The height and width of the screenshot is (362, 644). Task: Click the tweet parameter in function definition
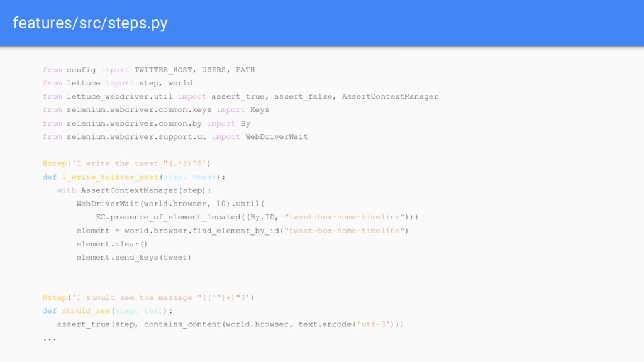click(204, 177)
